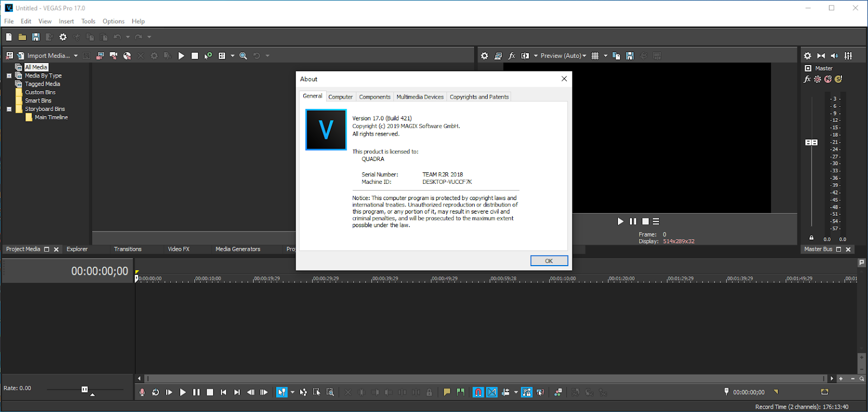The height and width of the screenshot is (412, 868).
Task: Switch to the Media Generators panel tab
Action: [x=238, y=249]
